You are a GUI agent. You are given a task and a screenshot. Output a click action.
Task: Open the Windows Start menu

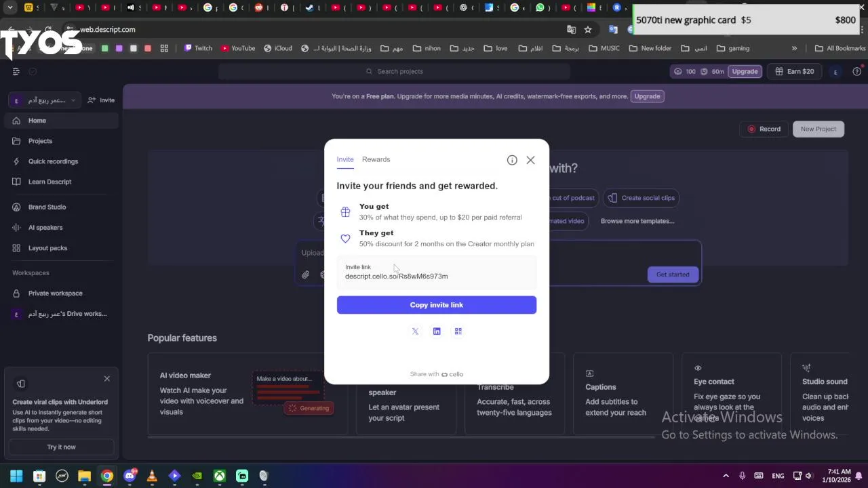coord(16,476)
